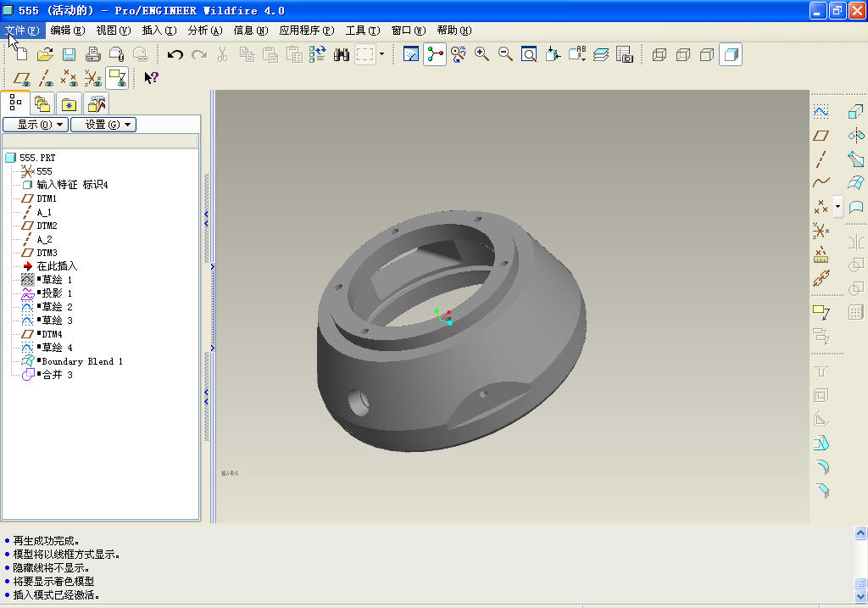
Task: Redo the last undone operation
Action: [199, 54]
